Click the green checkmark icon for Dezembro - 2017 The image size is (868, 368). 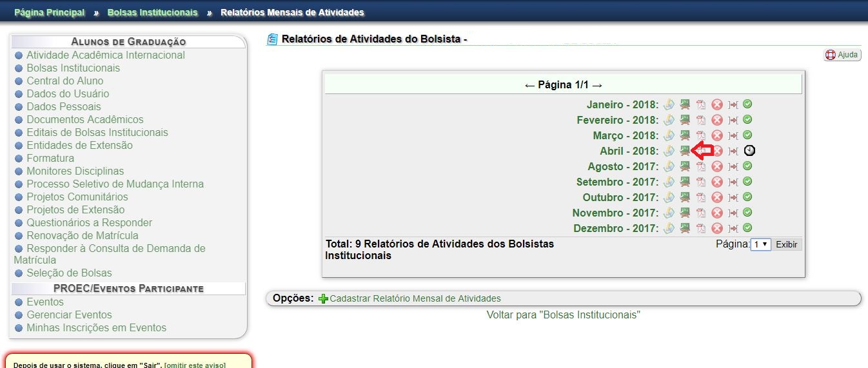click(x=747, y=228)
